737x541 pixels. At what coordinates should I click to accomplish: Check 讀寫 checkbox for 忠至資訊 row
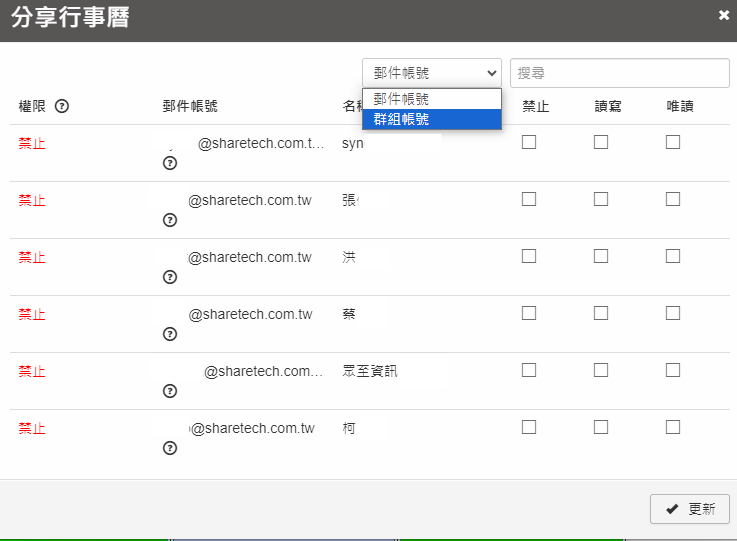click(601, 370)
